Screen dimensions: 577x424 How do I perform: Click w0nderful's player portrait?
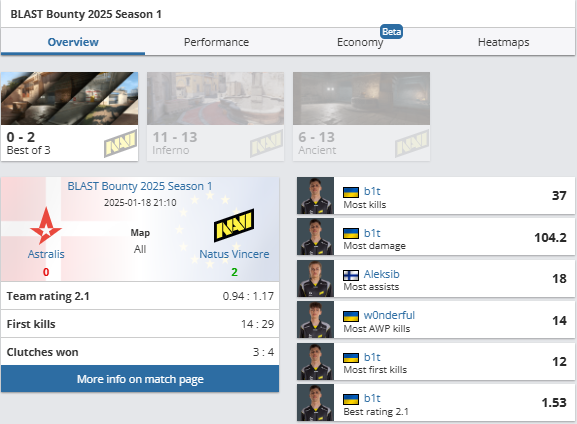(315, 320)
